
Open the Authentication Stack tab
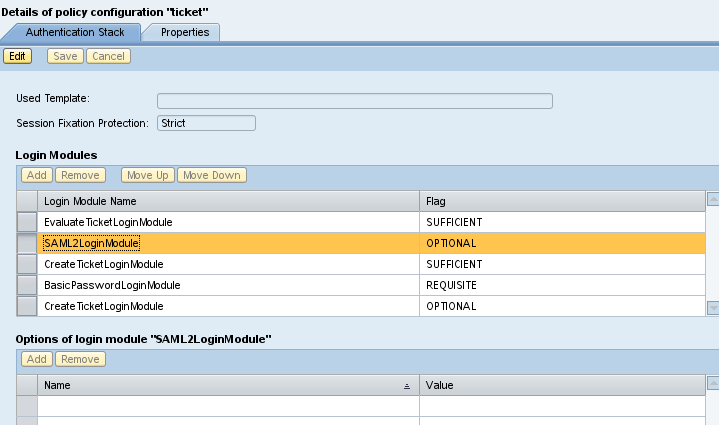coord(75,32)
